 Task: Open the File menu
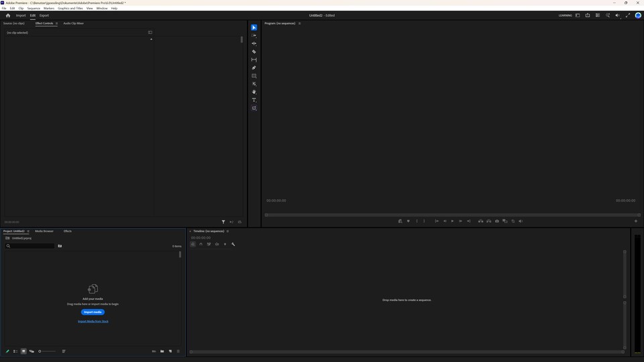tap(4, 8)
